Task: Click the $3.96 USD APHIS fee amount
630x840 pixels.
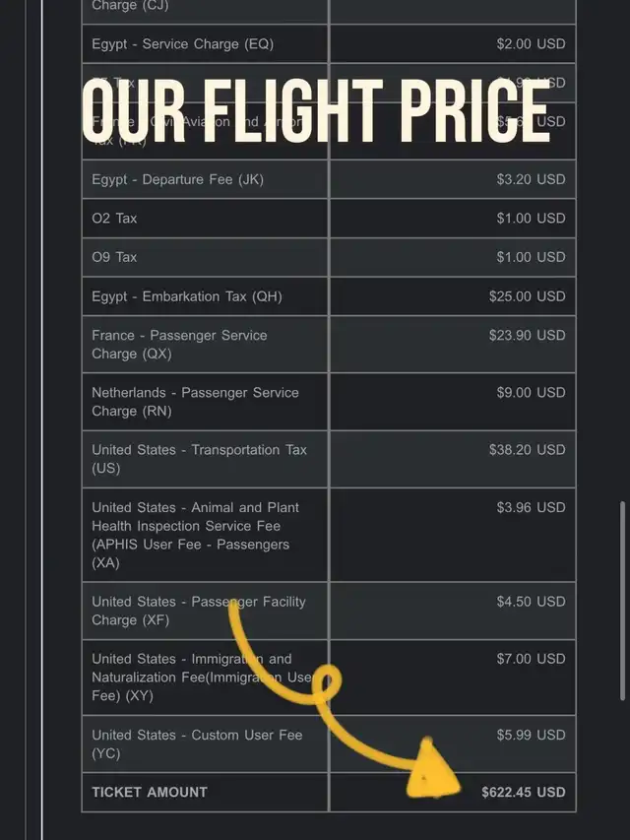Action: click(x=531, y=507)
